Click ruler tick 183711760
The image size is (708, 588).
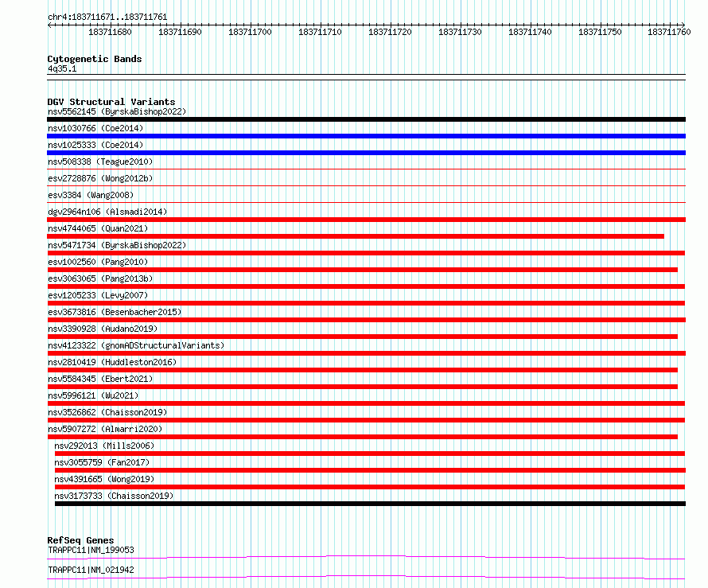pos(669,32)
